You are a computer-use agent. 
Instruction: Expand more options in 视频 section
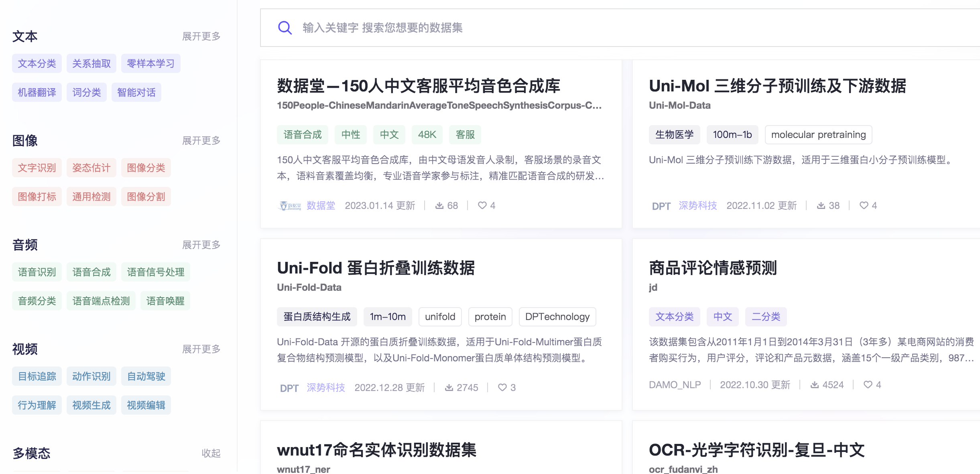(x=201, y=349)
